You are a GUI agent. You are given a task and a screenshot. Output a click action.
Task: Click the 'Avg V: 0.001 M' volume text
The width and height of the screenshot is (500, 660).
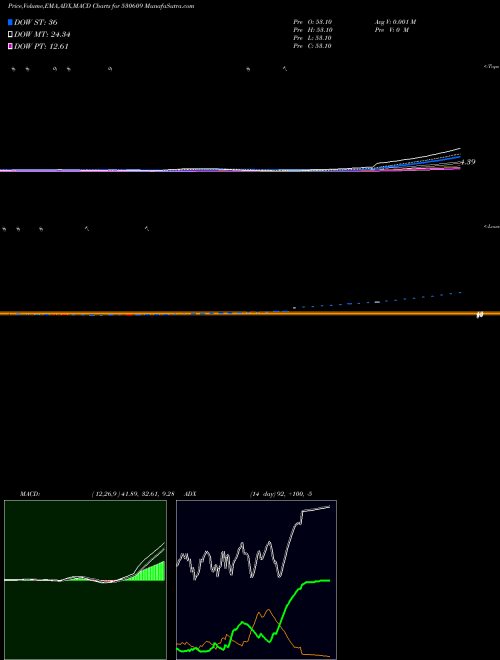point(396,22)
